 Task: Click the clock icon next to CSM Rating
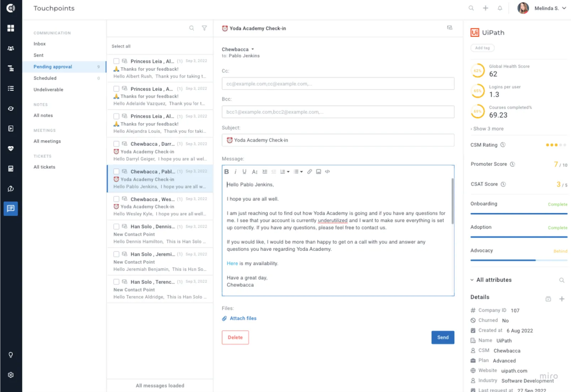503,145
